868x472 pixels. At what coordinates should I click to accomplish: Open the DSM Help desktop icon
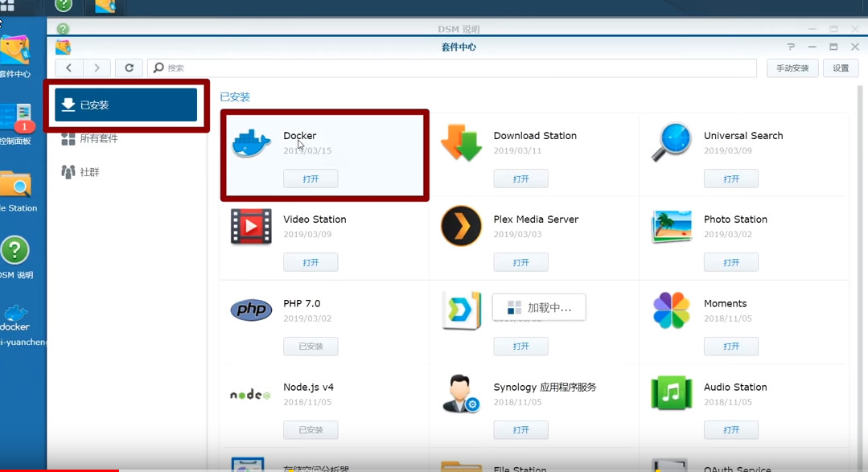15,257
